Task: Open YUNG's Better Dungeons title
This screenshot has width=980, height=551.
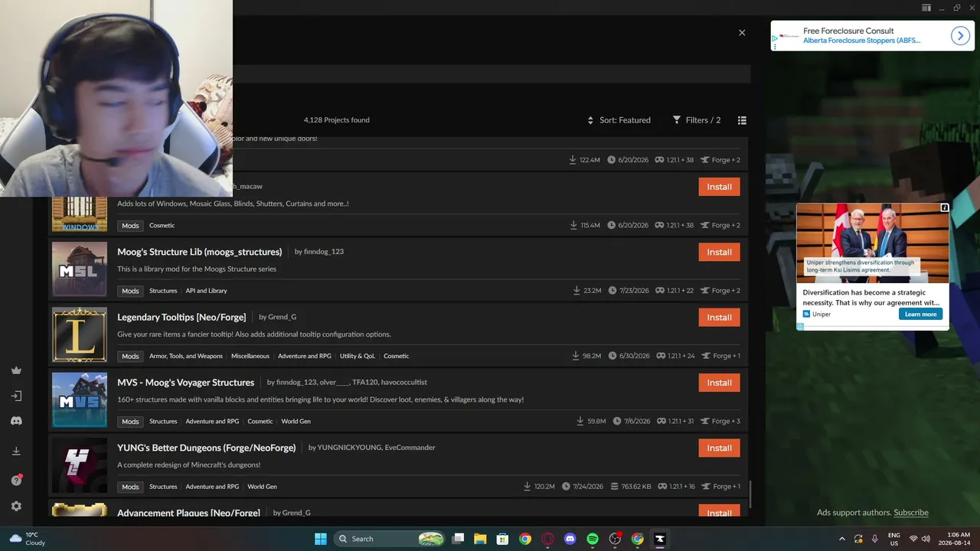Action: click(206, 448)
